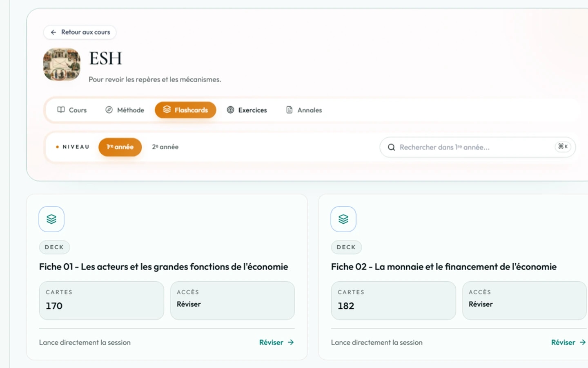Click the ESH page title
Viewport: 588px width, 368px height.
[x=106, y=58]
